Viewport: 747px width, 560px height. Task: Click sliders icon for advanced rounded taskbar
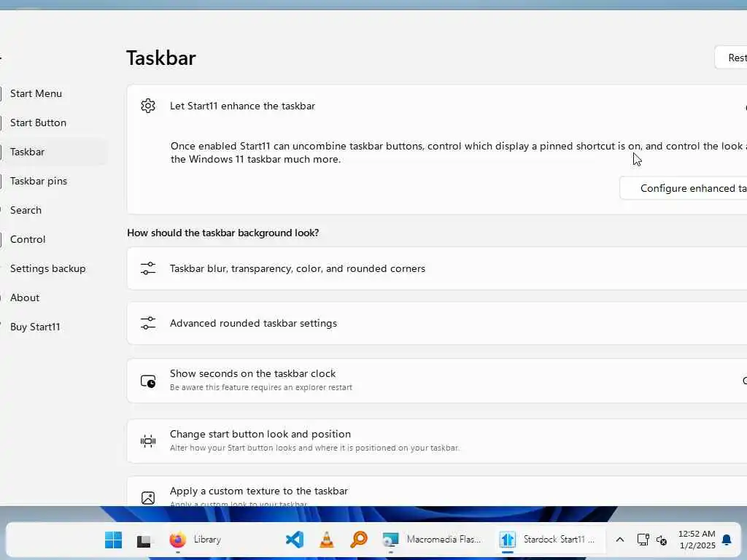pyautogui.click(x=148, y=323)
